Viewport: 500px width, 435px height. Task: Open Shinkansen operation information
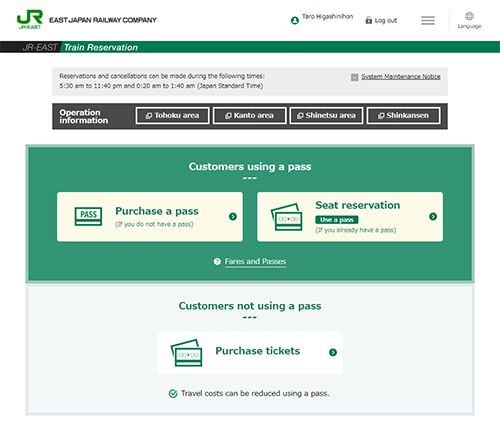coord(403,116)
